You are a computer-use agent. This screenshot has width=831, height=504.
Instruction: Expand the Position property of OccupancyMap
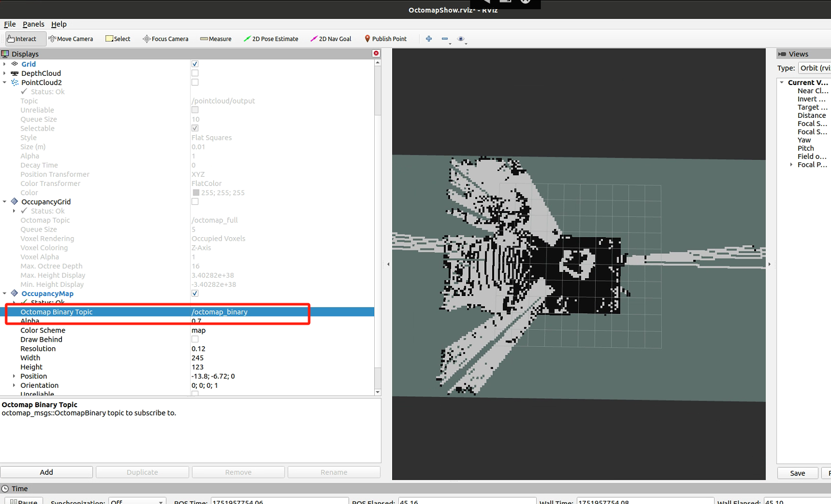pyautogui.click(x=13, y=376)
